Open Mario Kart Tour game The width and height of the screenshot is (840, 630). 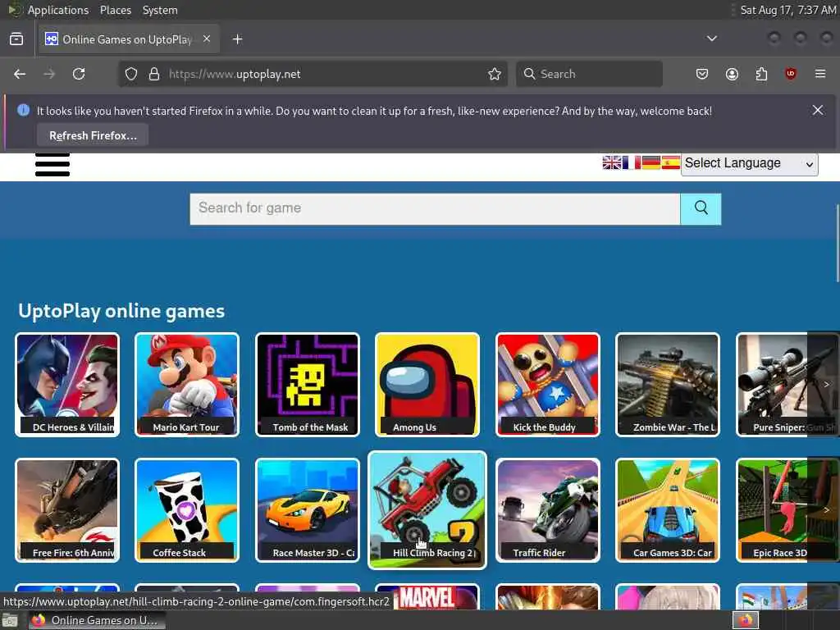187,385
